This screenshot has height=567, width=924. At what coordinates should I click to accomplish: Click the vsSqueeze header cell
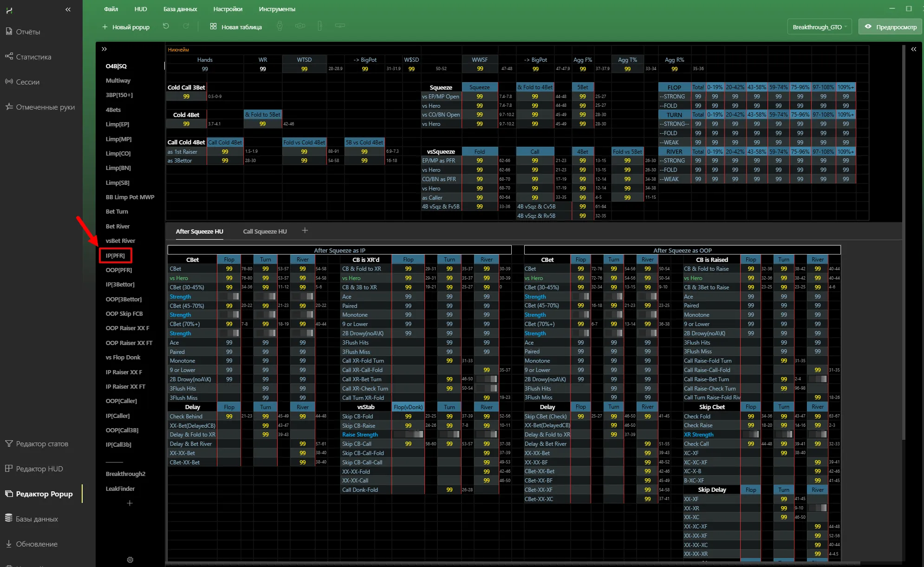(441, 151)
